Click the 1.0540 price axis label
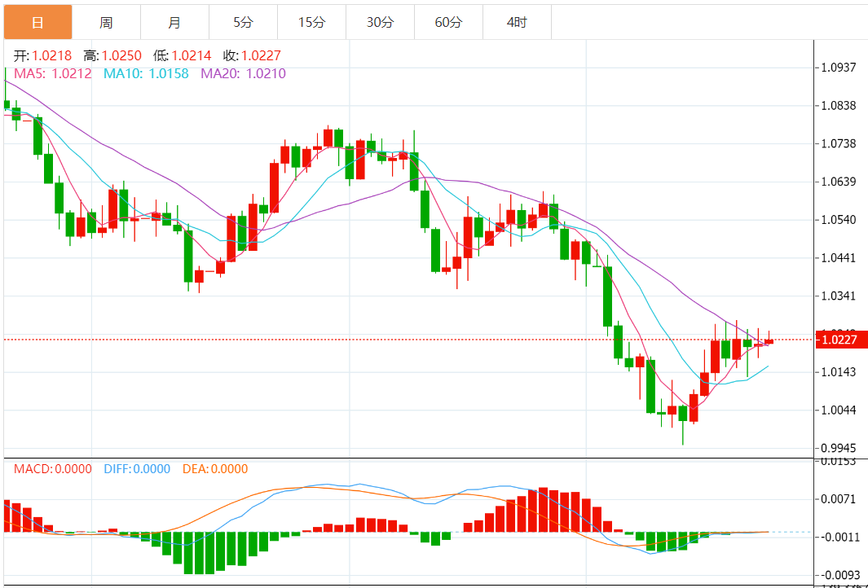 [x=839, y=220]
